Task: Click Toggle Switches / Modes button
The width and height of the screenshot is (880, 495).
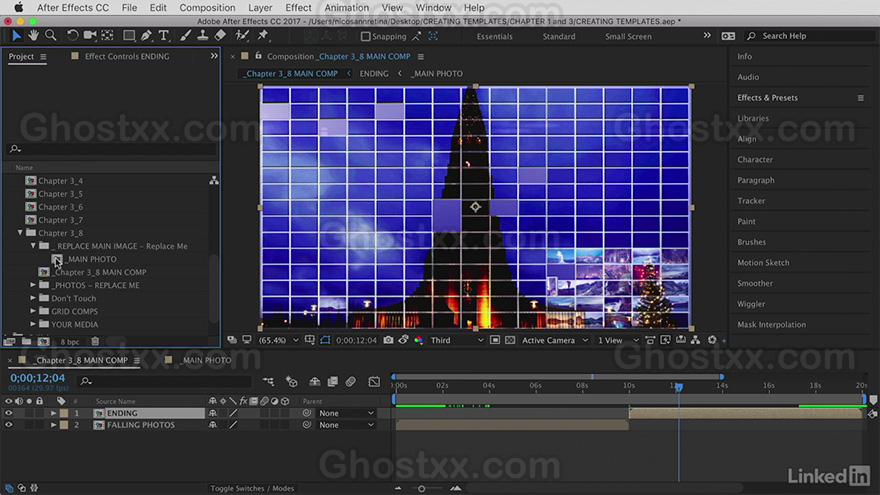Action: pos(252,488)
